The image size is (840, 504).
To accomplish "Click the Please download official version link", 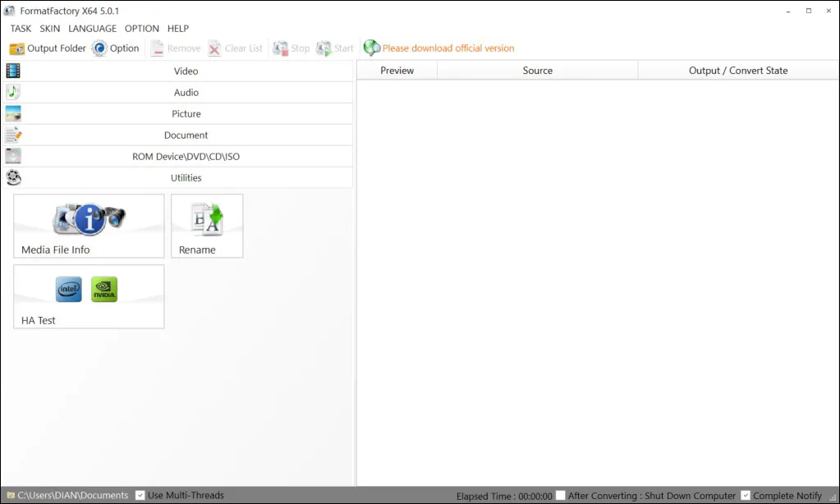I will click(448, 48).
